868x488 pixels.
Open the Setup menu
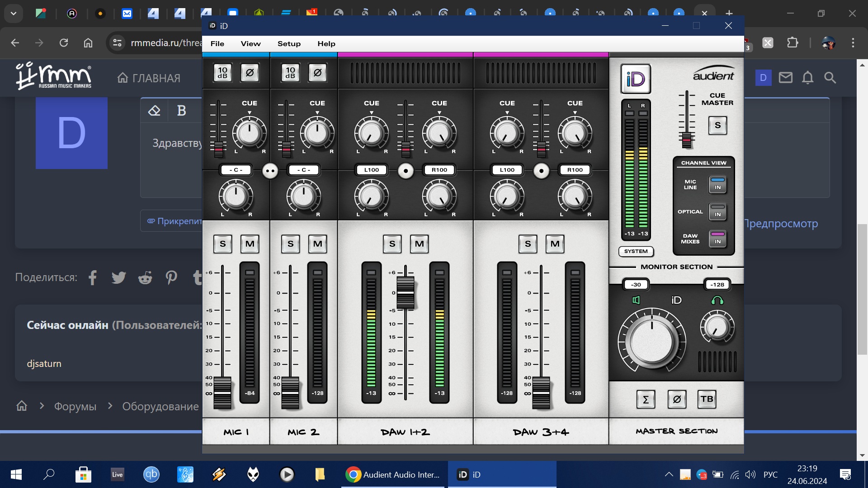pos(289,44)
